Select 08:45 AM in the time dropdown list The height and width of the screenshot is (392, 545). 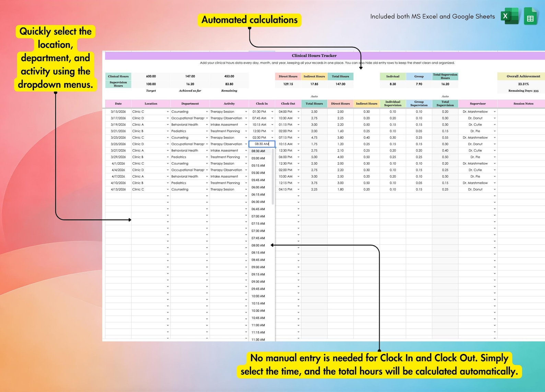258,260
